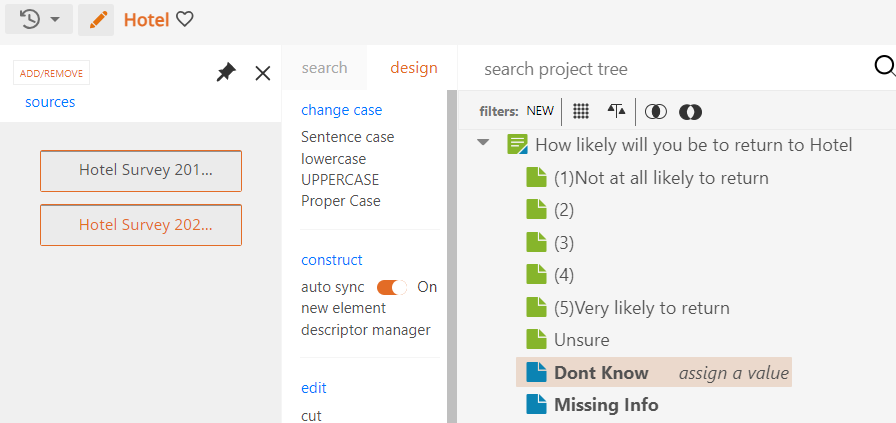Click the change case heading
The width and height of the screenshot is (896, 423).
tap(342, 110)
